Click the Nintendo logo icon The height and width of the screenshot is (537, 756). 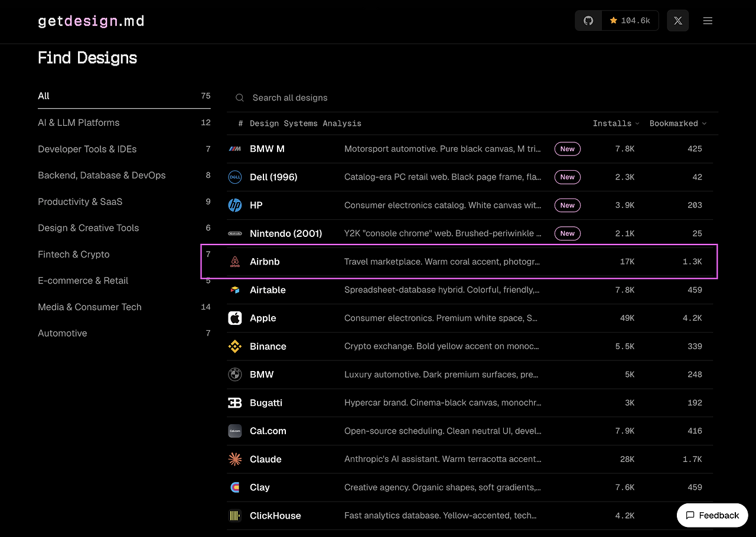[x=235, y=233]
